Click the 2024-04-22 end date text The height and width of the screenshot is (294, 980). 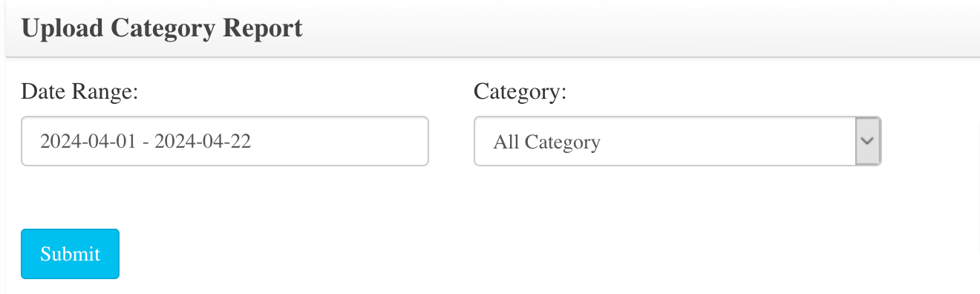[x=203, y=142]
